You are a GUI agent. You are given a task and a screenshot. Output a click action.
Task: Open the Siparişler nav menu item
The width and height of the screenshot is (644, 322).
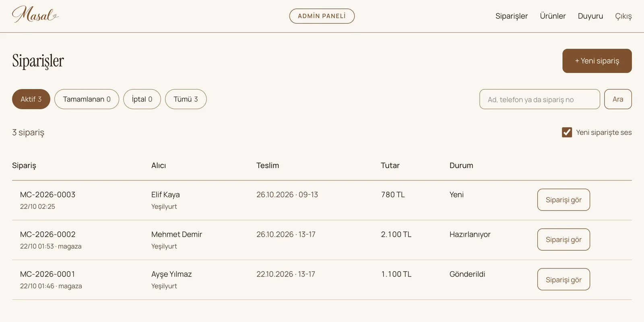tap(512, 16)
